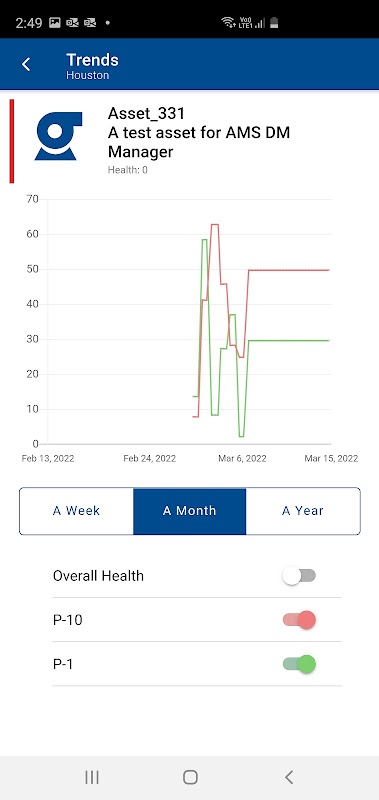
Task: Tap the Android navigation back button
Action: [x=289, y=777]
